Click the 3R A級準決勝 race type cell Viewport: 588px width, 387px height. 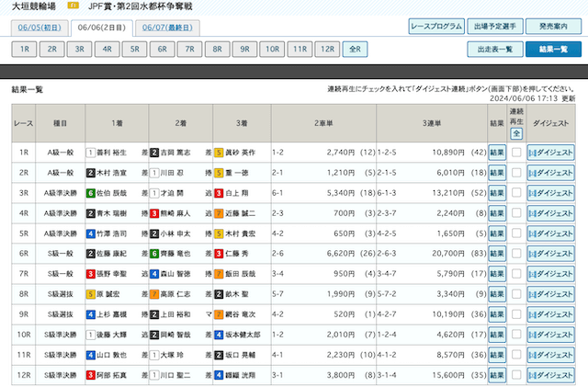60,193
